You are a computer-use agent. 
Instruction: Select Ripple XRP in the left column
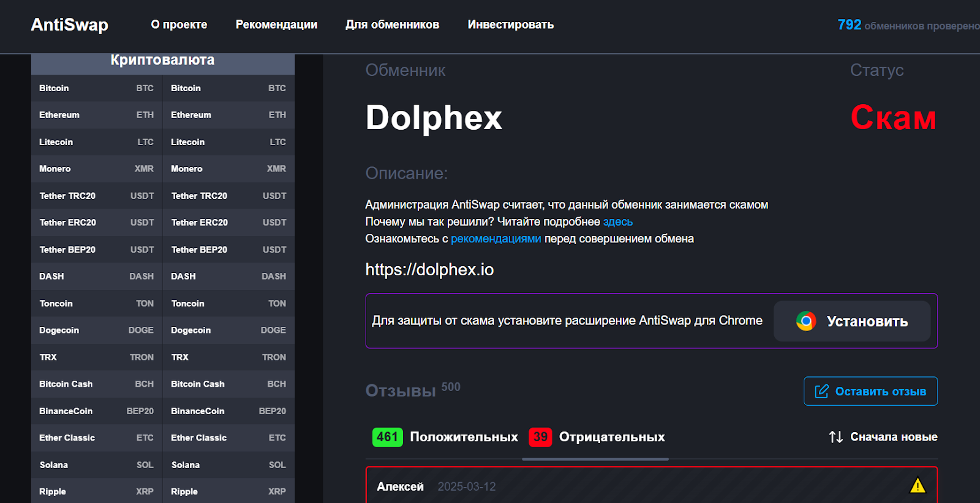96,491
